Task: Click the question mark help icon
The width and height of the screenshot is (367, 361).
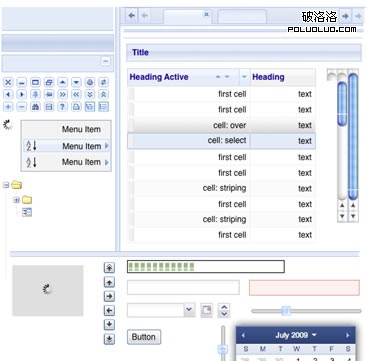Action: point(63,107)
